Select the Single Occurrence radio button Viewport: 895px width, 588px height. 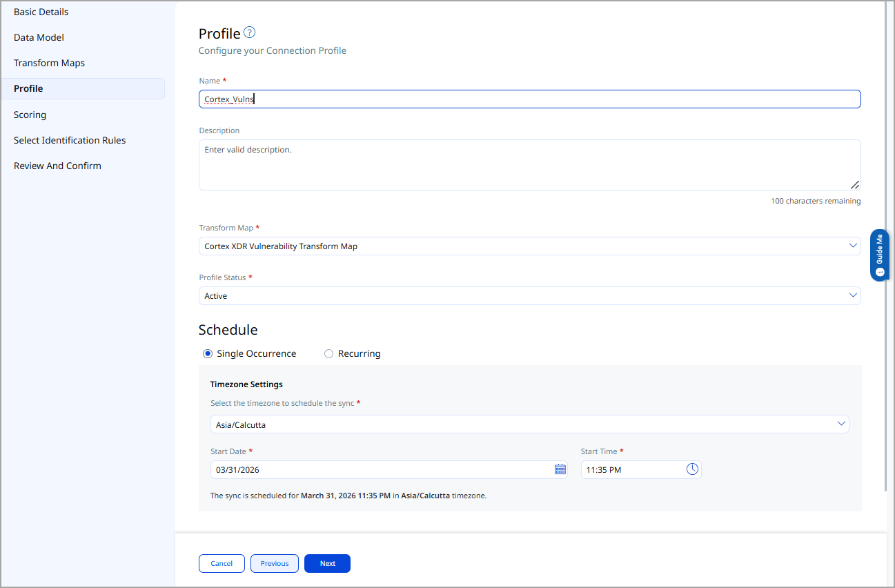(208, 353)
